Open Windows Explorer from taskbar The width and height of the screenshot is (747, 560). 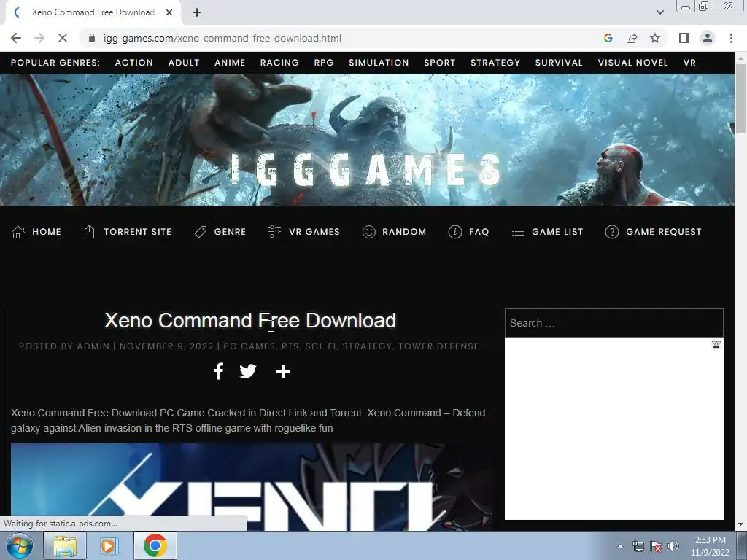pos(65,545)
